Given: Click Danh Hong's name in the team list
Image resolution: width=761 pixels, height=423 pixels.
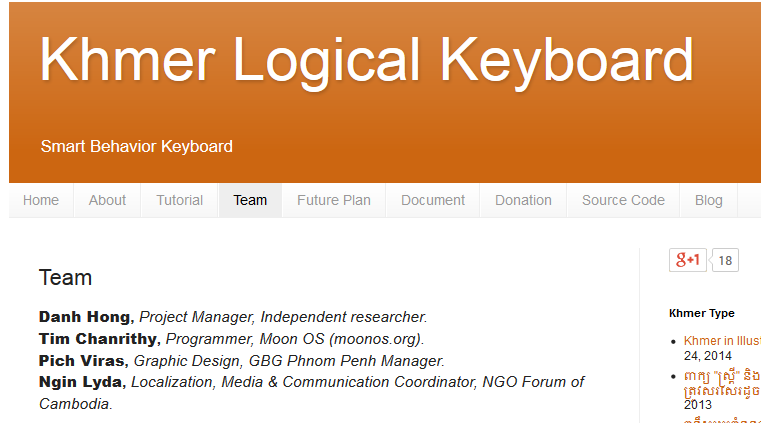Looking at the screenshot, I should pyautogui.click(x=86, y=316).
